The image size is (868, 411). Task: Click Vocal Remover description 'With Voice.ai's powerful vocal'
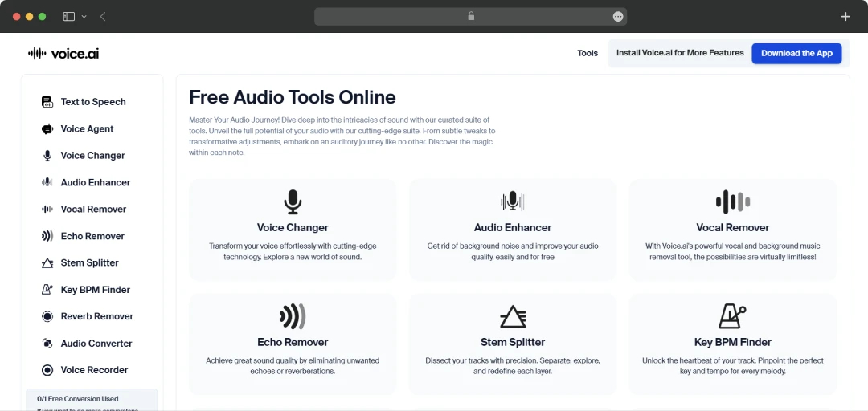[732, 252]
